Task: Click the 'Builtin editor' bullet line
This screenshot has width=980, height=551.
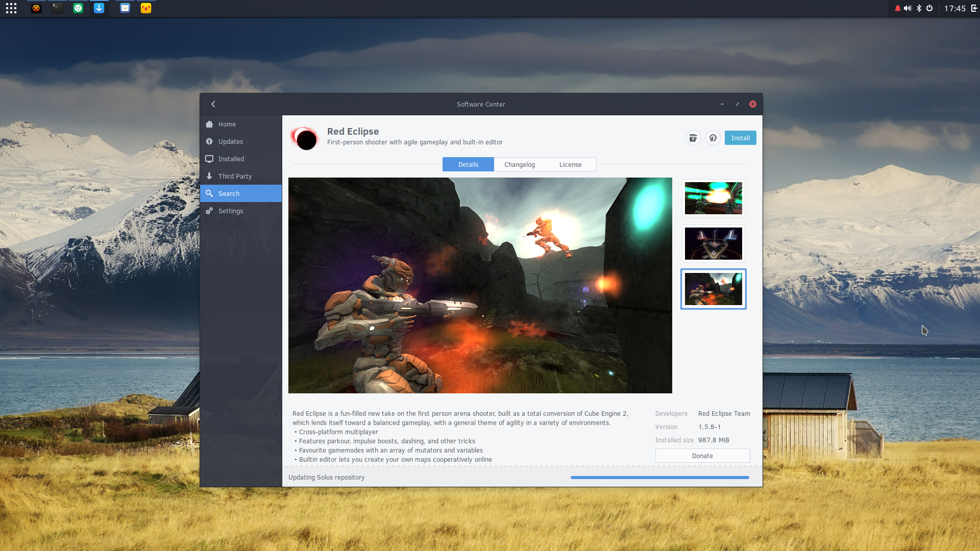Action: 396,460
